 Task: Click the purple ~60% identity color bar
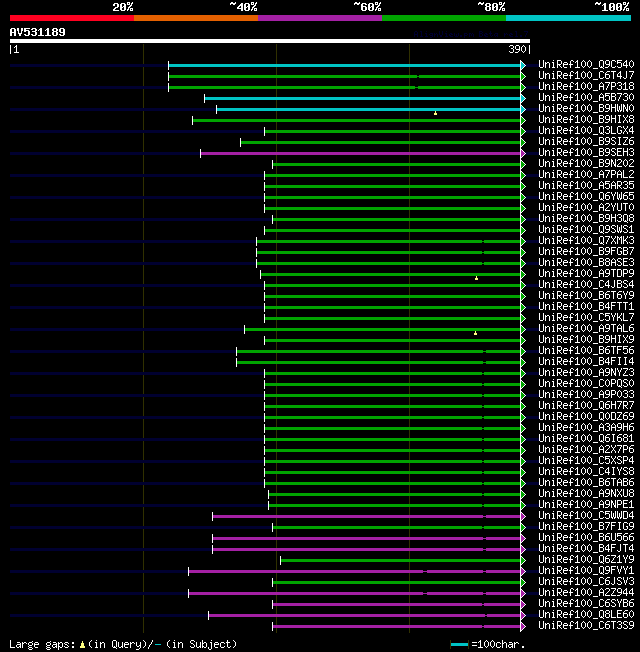click(x=320, y=18)
